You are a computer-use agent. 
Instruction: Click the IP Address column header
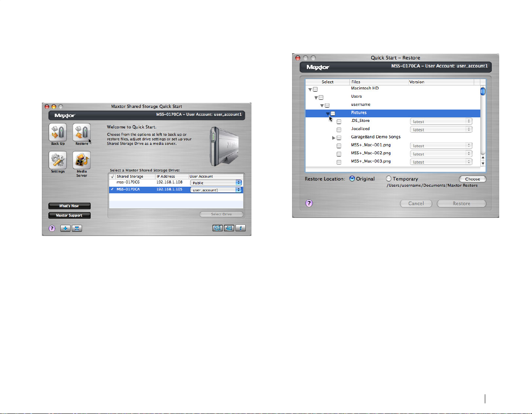click(172, 176)
